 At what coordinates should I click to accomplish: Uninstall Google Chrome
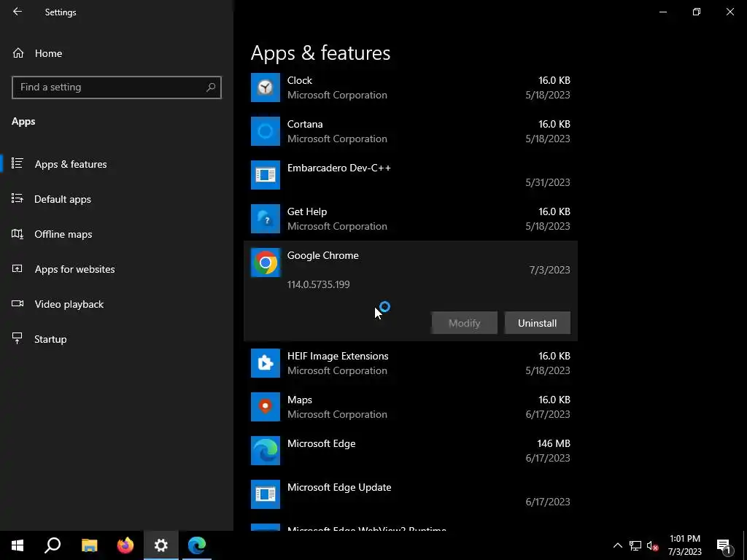click(538, 323)
